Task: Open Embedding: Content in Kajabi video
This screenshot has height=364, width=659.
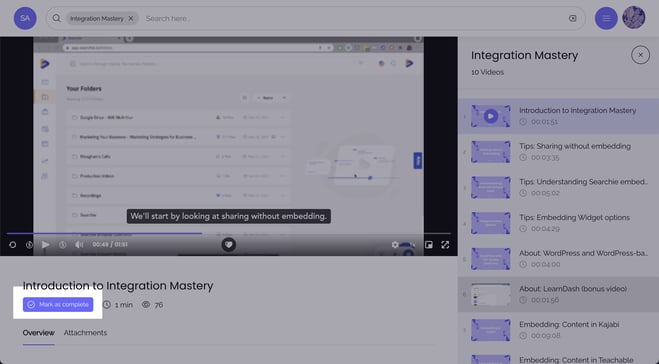Action: pos(559,330)
